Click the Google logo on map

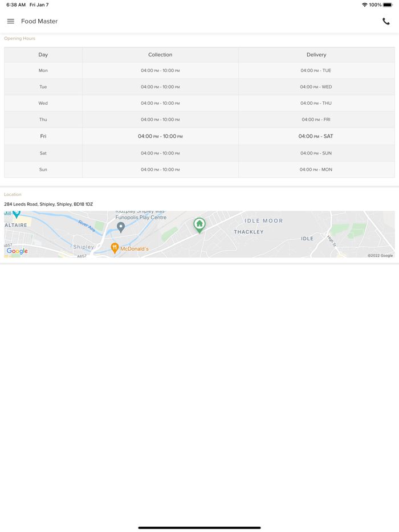(17, 251)
